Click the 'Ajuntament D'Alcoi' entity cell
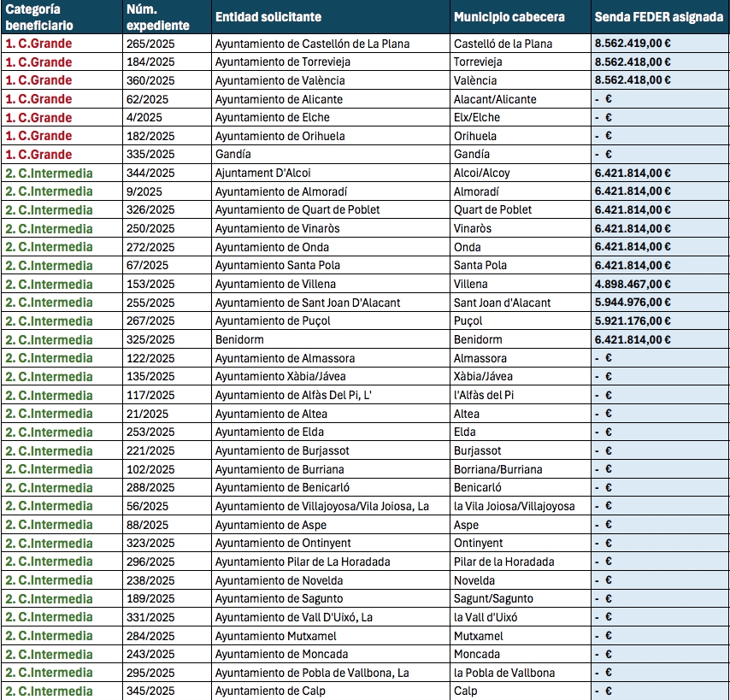 [262, 173]
